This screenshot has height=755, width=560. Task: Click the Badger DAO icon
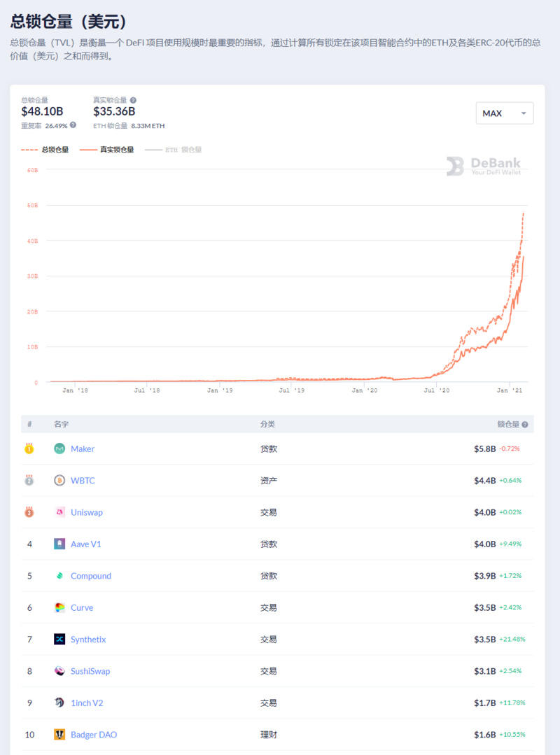59,735
